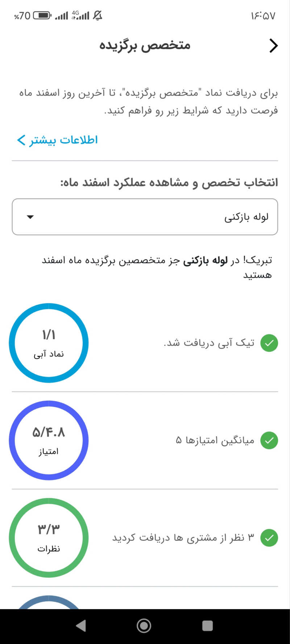Tap the blue نماد آبی progress ring
The width and height of the screenshot is (290, 644).
[x=49, y=343]
